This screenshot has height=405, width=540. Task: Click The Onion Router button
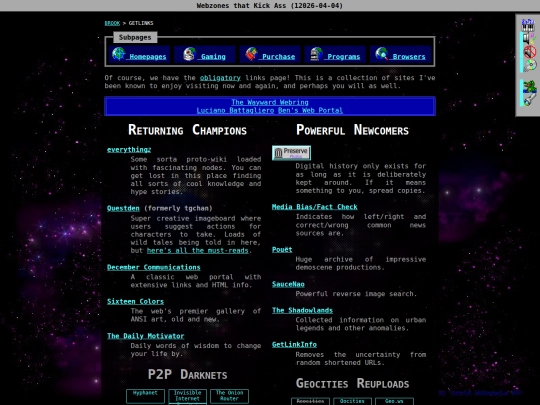229,396
